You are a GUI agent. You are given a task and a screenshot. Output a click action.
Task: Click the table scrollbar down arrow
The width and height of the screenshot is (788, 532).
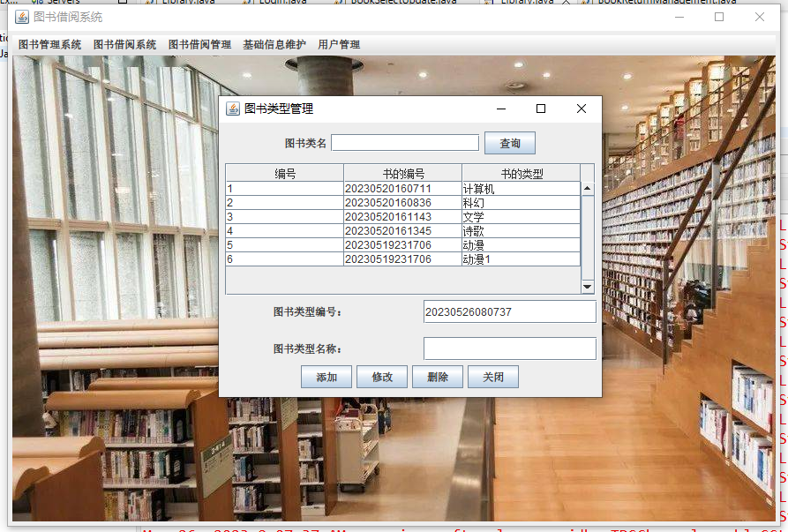pos(587,287)
